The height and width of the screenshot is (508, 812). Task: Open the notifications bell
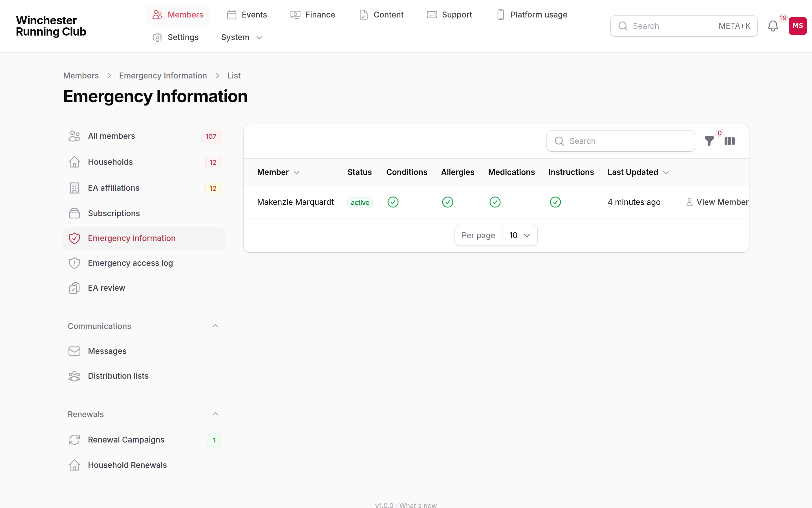coord(773,26)
